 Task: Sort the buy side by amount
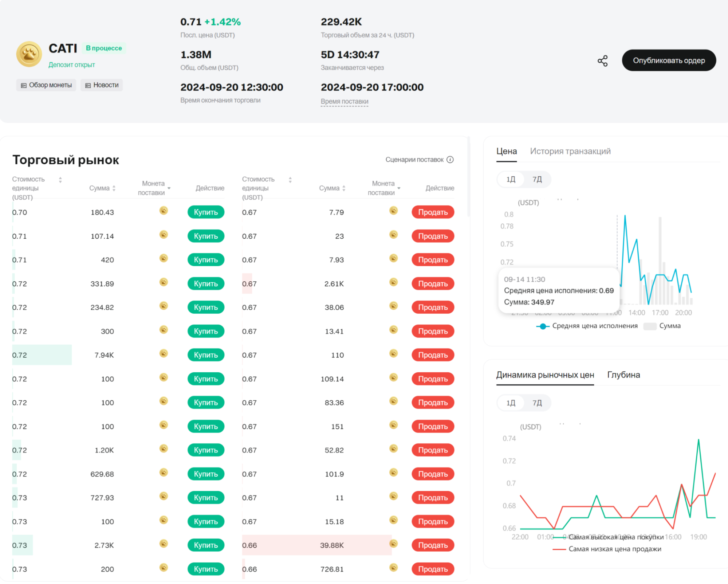114,188
